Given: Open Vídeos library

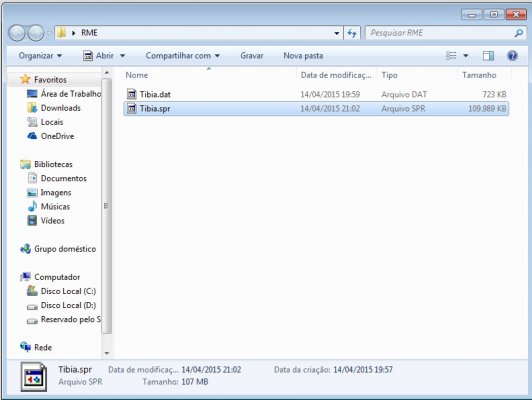Looking at the screenshot, I should 53,221.
